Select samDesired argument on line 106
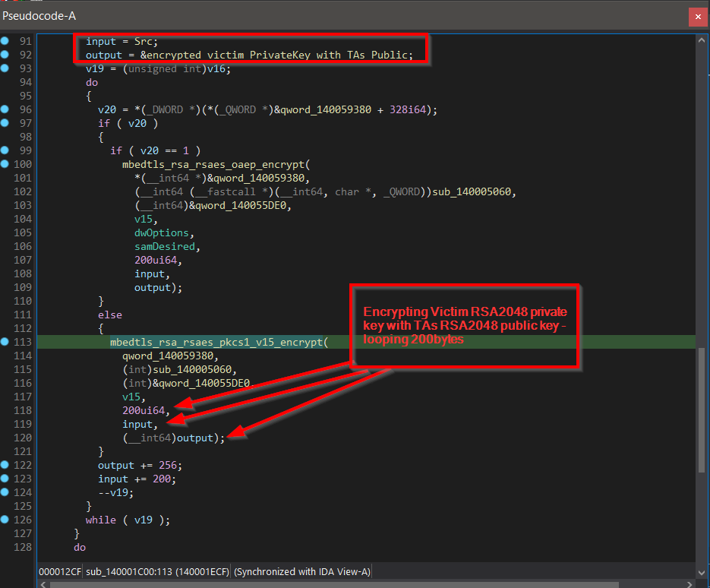This screenshot has height=588, width=710. 165,246
